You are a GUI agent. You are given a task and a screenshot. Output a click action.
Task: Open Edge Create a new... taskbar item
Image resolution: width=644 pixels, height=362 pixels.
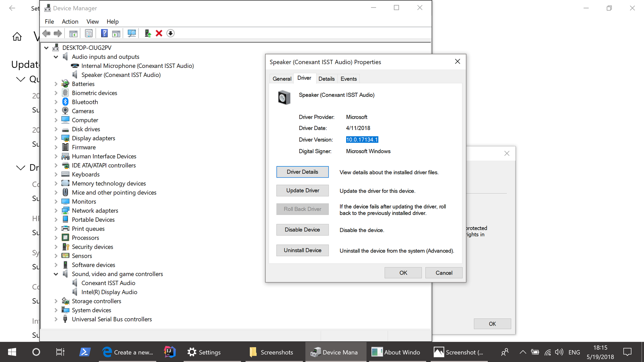click(x=128, y=352)
